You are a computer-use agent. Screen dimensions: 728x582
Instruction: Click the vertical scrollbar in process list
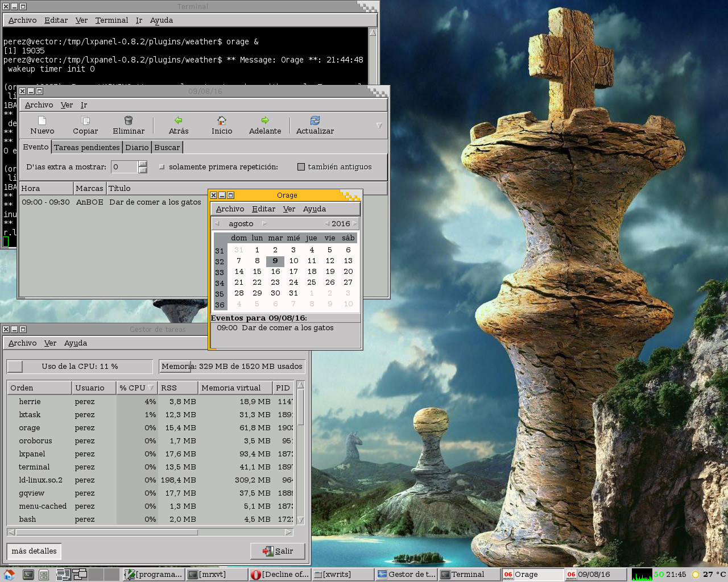point(300,452)
